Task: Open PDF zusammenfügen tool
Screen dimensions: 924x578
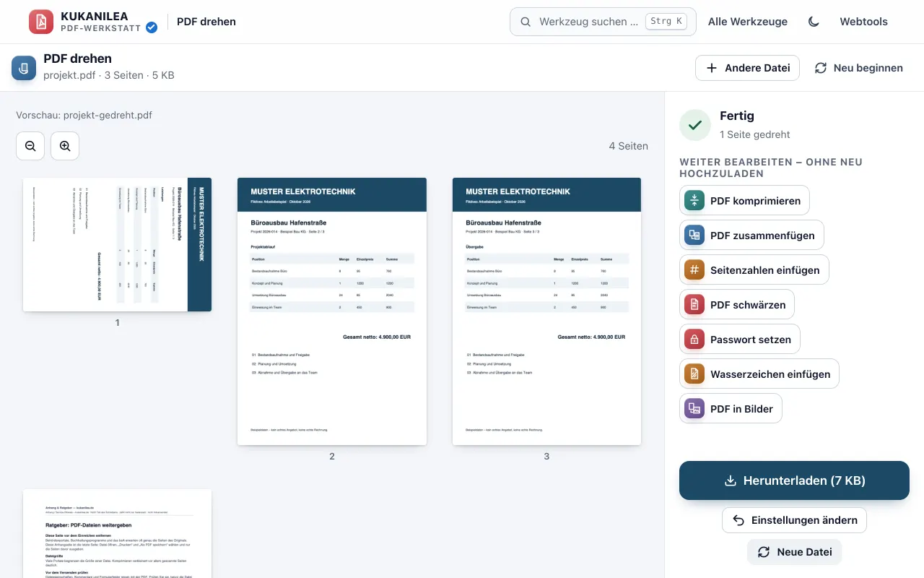Action: pos(751,236)
